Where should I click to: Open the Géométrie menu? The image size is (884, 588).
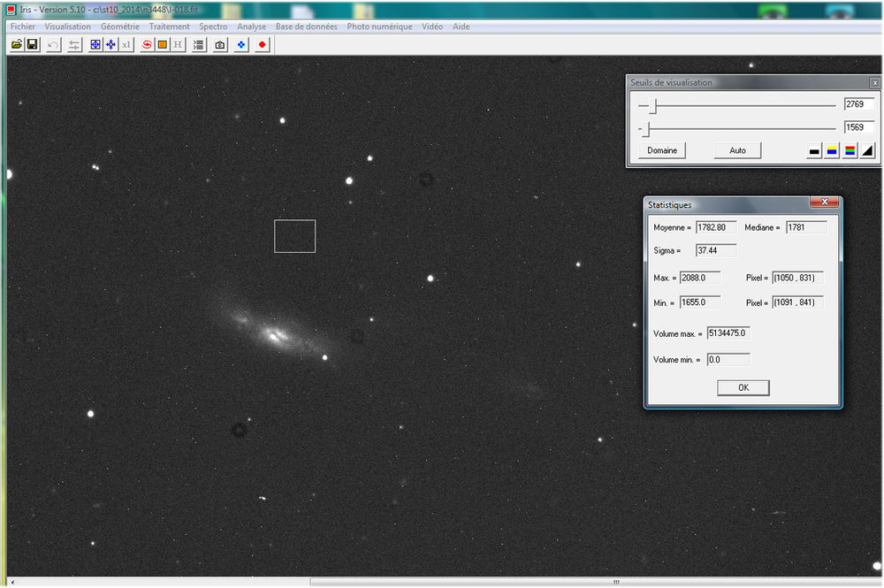[120, 27]
